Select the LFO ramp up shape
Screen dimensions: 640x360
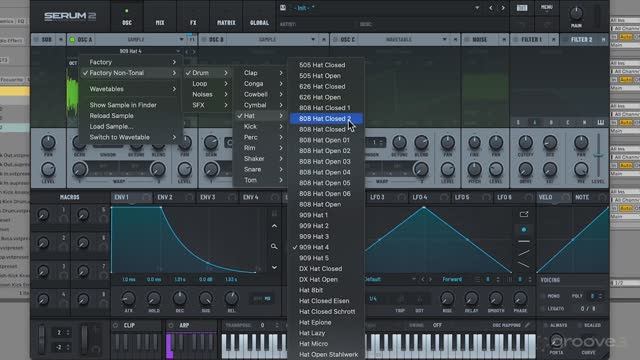tap(524, 253)
